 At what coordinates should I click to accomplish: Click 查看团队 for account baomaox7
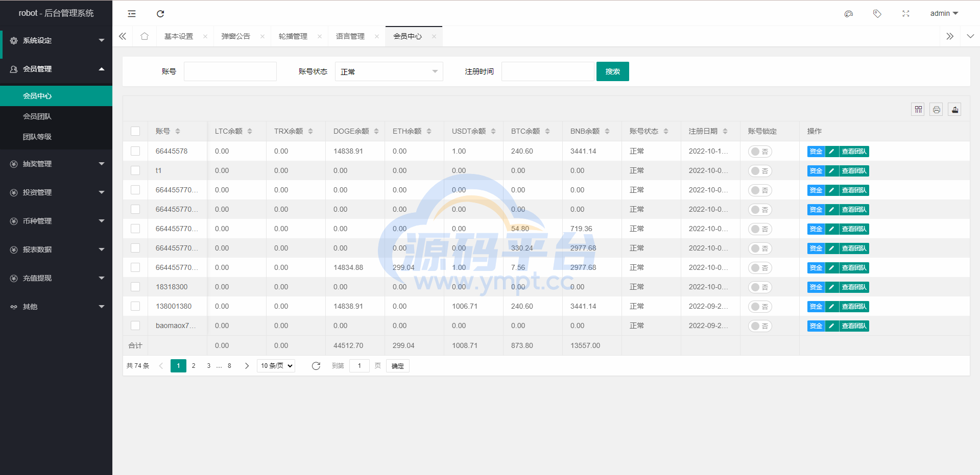854,326
